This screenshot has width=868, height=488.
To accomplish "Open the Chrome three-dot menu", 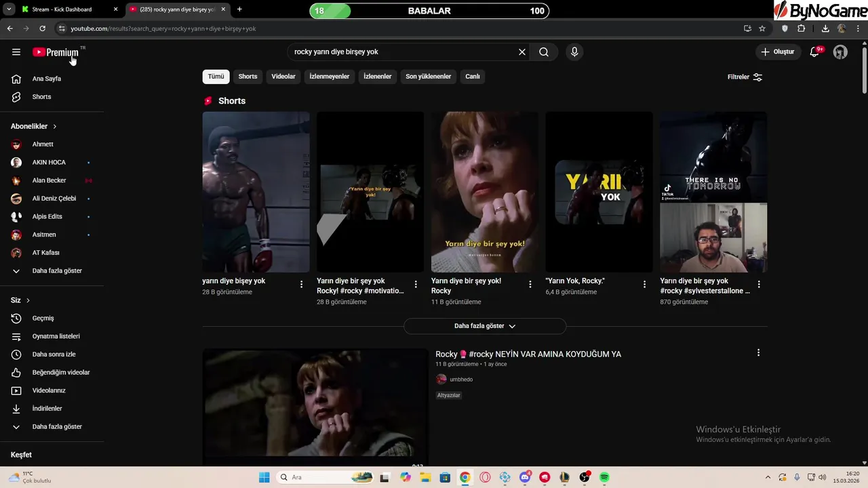I will click(x=859, y=28).
